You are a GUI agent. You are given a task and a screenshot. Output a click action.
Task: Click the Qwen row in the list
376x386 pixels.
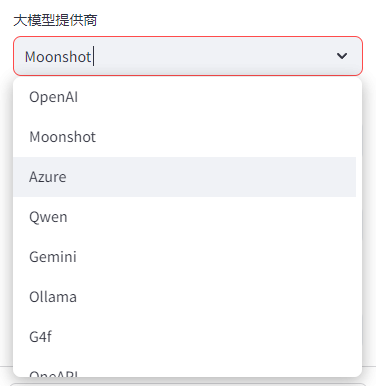click(x=184, y=217)
